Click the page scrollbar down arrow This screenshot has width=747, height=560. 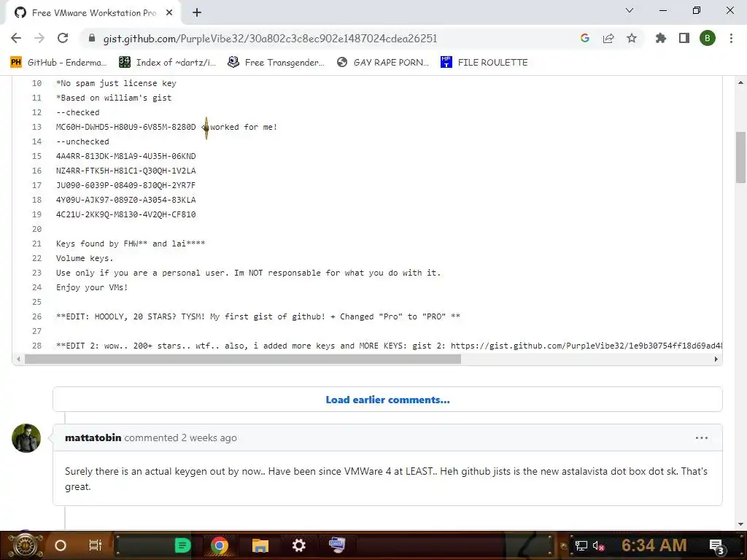coord(740,524)
